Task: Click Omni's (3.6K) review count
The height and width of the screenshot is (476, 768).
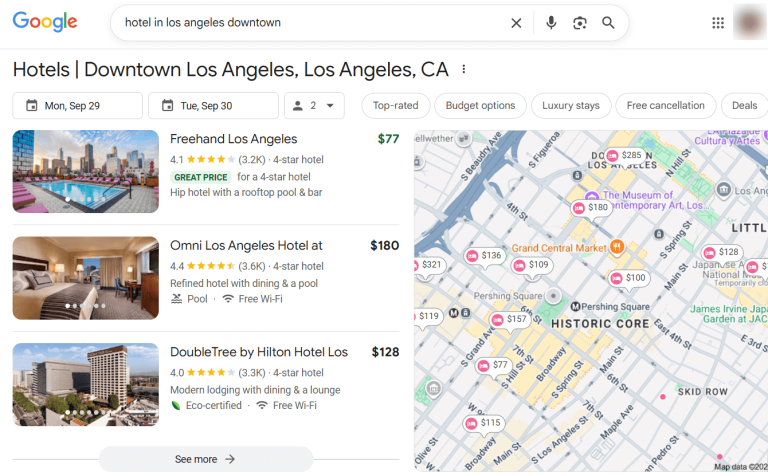Action: tap(252, 266)
